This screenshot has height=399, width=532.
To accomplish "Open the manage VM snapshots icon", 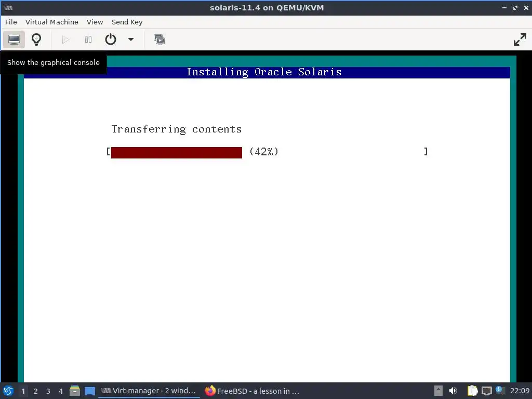I will pyautogui.click(x=159, y=39).
